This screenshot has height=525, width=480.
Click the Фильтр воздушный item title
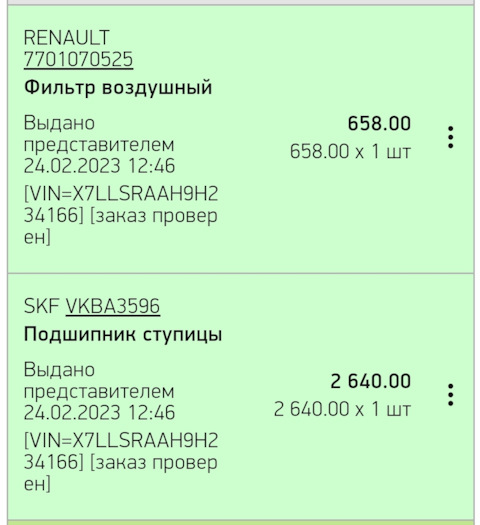[118, 88]
